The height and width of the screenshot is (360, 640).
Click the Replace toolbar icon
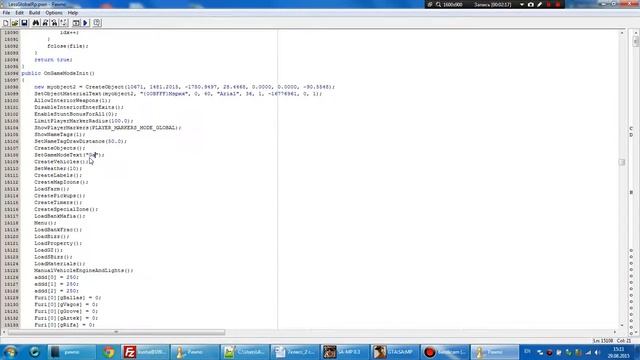pos(54,23)
